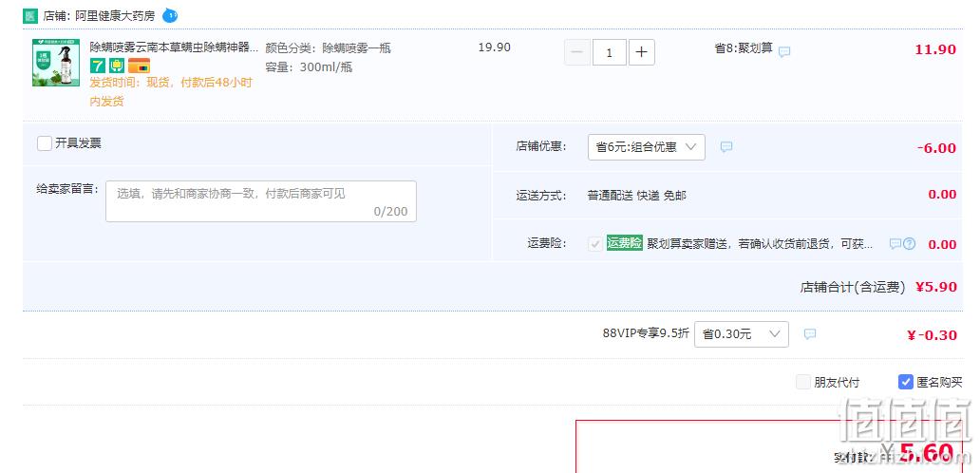980x473 pixels.
Task: Open the 88VIP discount info bubble icon
Action: click(810, 333)
